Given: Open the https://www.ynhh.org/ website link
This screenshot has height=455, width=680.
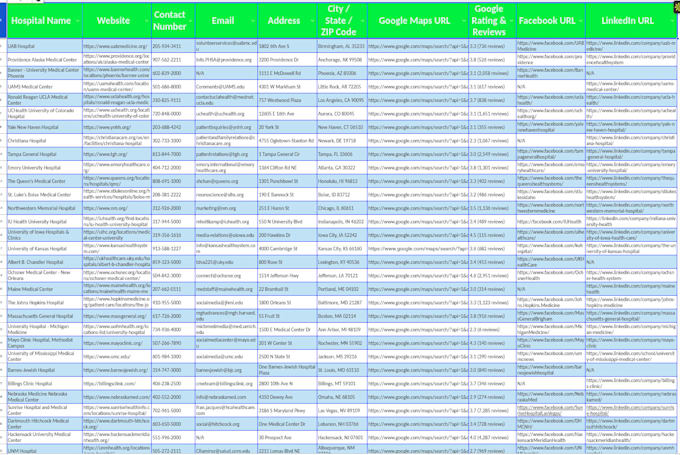Looking at the screenshot, I should pyautogui.click(x=107, y=128).
